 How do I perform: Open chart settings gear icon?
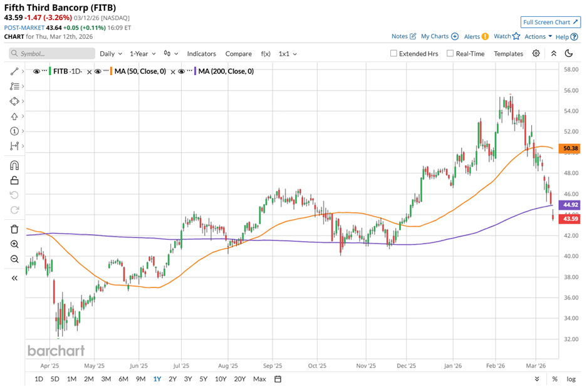pyautogui.click(x=536, y=53)
